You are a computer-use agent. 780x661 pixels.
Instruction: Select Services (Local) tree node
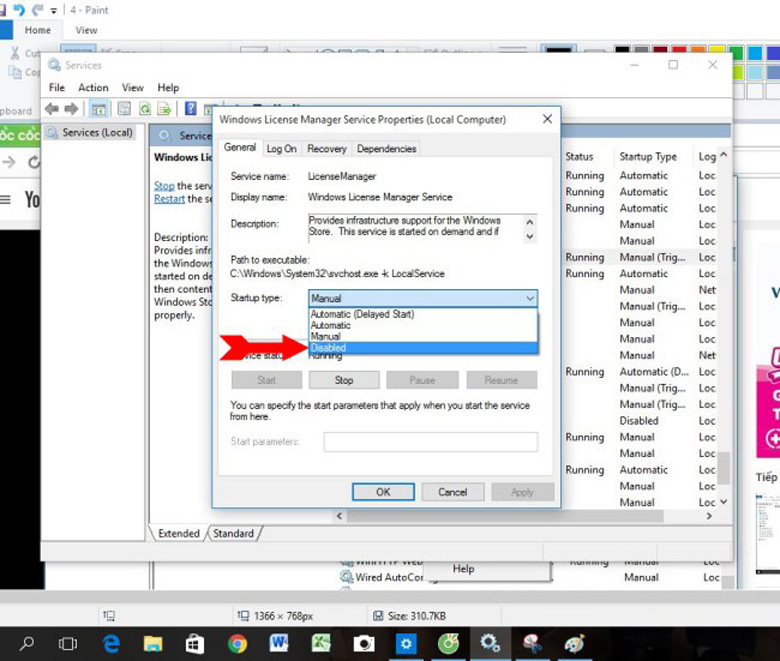point(90,133)
